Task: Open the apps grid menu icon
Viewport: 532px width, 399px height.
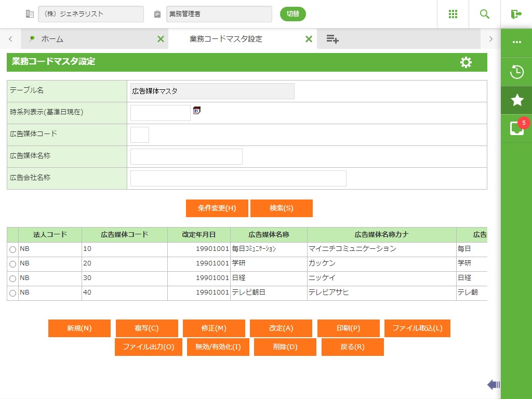Action: 453,14
